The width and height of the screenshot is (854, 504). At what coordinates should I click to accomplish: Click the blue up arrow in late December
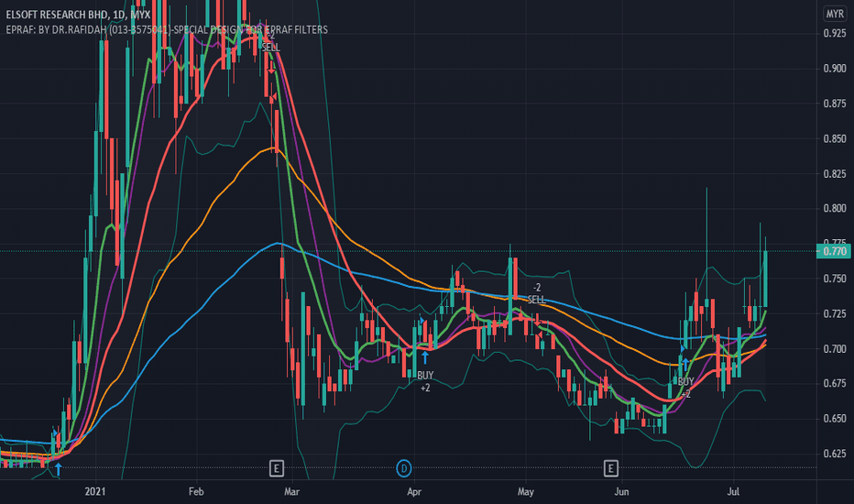58,469
